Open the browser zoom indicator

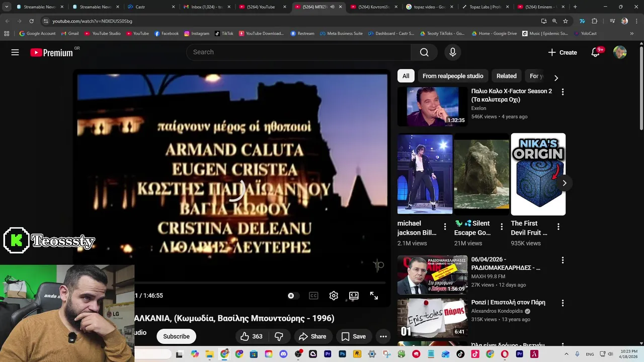click(x=554, y=21)
